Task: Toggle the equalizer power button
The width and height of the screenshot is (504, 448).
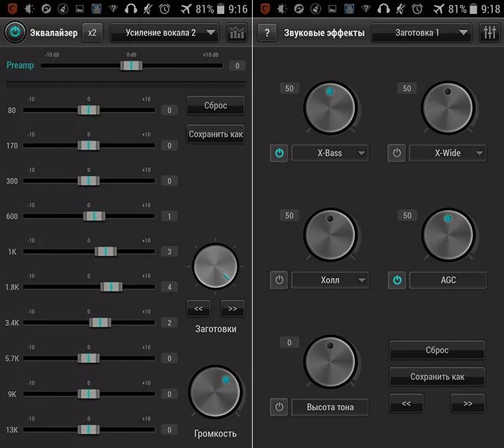Action: coord(15,32)
